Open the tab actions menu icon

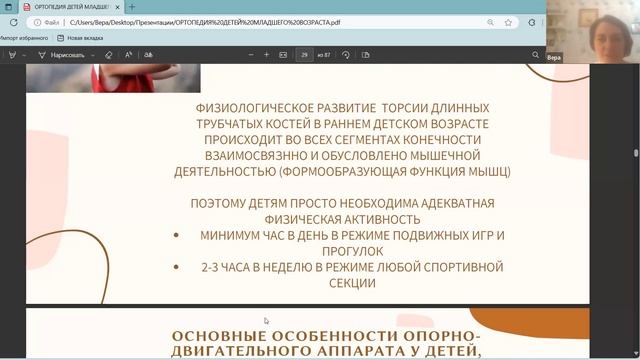coord(8,7)
